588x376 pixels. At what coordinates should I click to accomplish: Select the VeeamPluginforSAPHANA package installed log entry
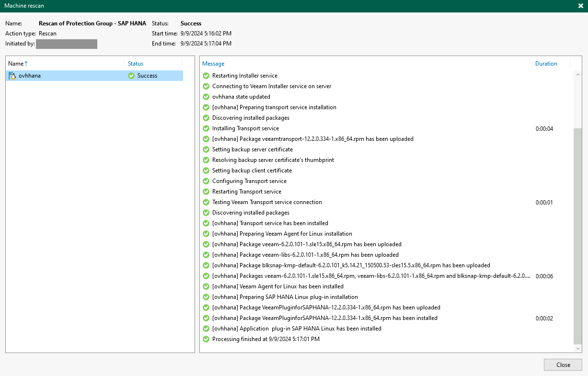point(324,318)
